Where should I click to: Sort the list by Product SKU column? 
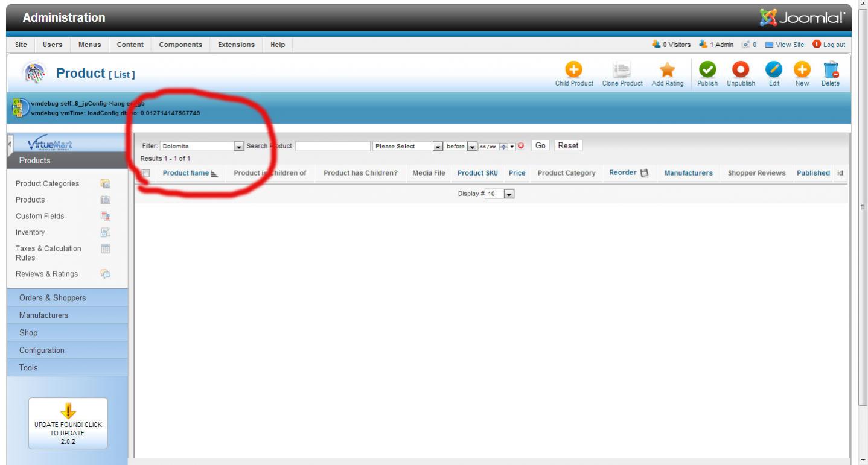coord(477,173)
